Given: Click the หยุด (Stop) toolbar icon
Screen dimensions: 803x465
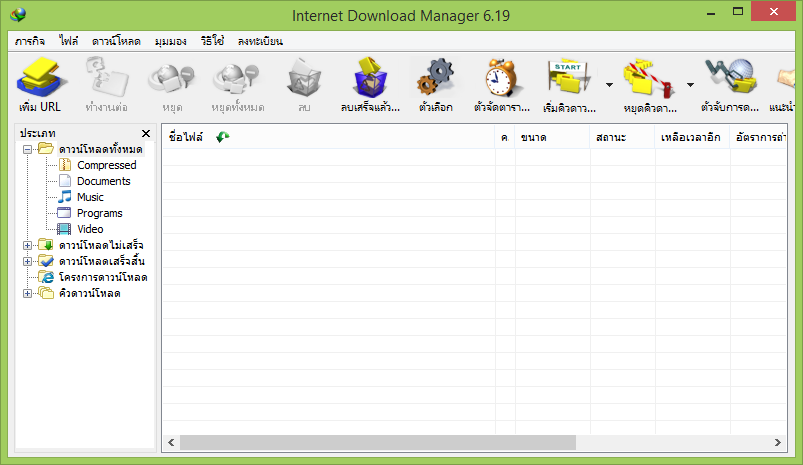Looking at the screenshot, I should coord(172,79).
